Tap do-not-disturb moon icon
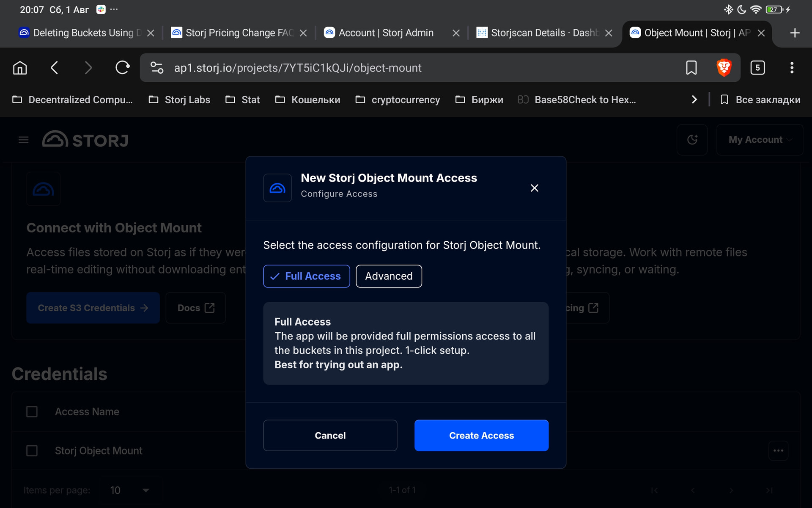This screenshot has height=508, width=812. pyautogui.click(x=742, y=10)
